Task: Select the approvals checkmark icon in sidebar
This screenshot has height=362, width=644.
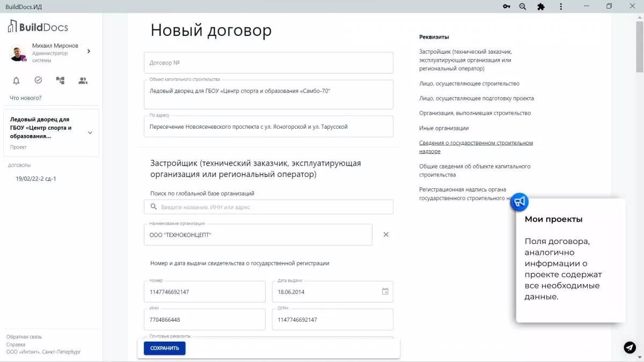Action: coord(38,80)
